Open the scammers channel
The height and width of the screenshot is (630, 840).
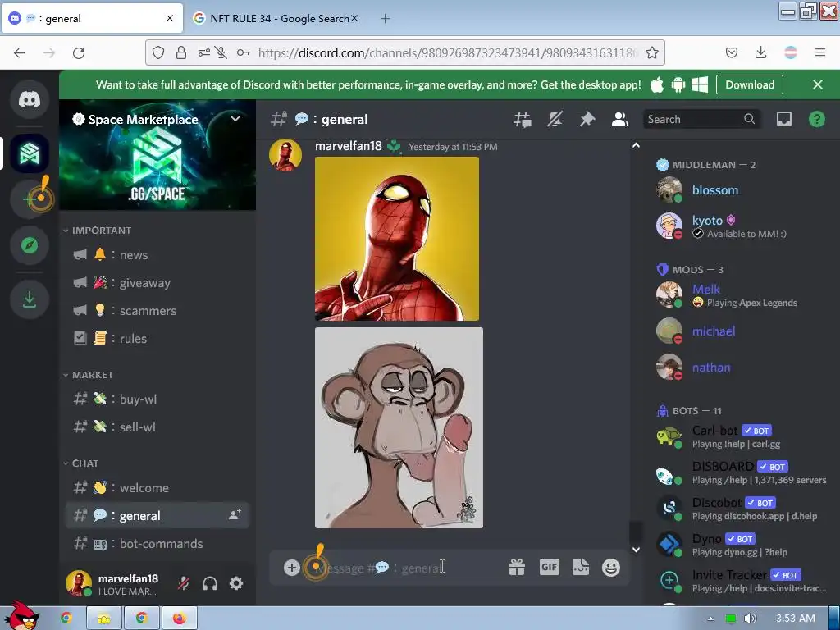[157, 311]
